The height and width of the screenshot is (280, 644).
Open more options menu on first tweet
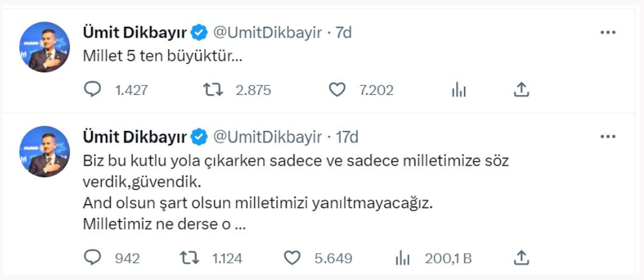pos(608,33)
